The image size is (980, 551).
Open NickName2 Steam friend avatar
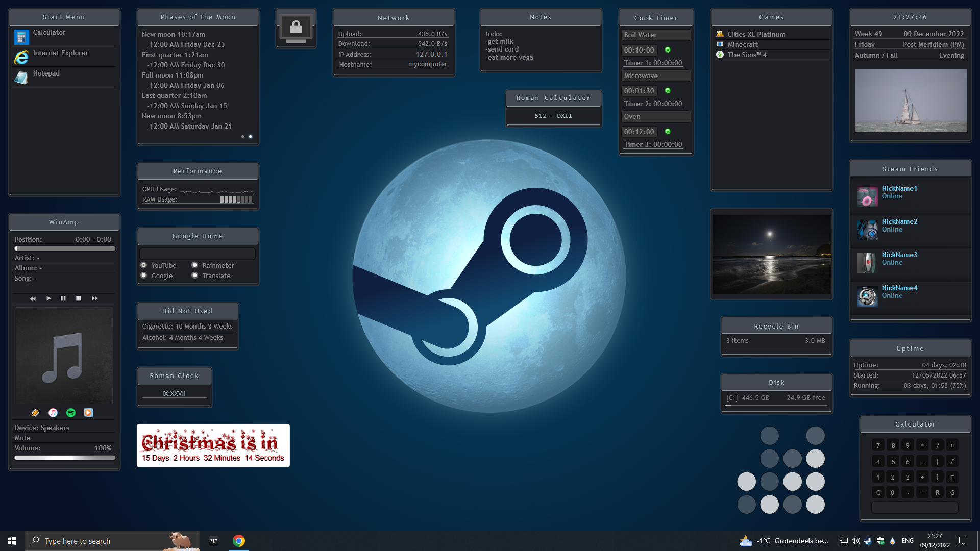pos(867,230)
